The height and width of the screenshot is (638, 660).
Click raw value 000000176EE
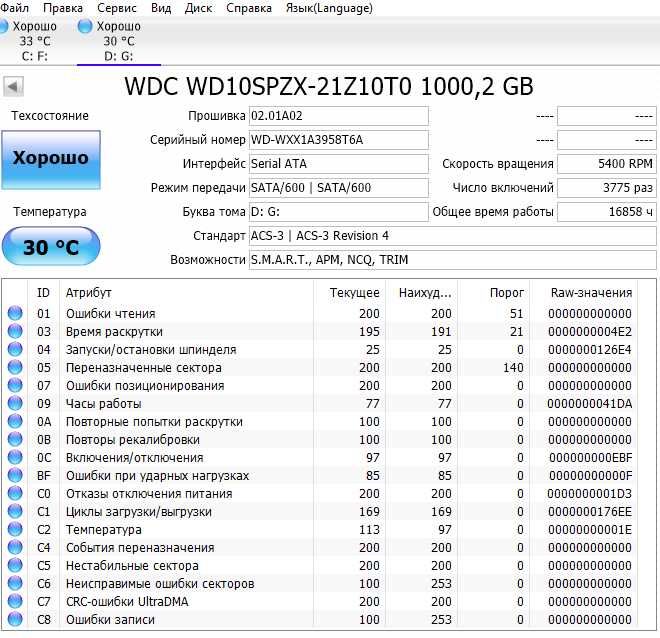(x=590, y=512)
